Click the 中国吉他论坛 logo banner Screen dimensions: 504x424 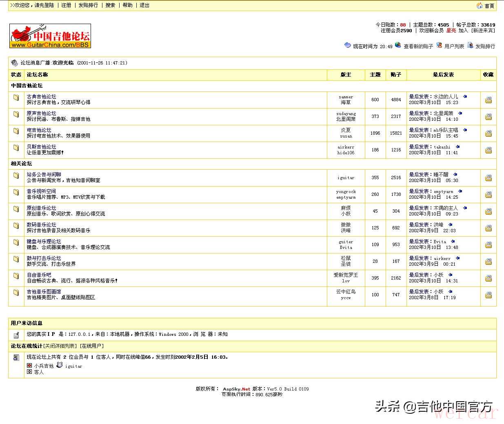click(50, 36)
